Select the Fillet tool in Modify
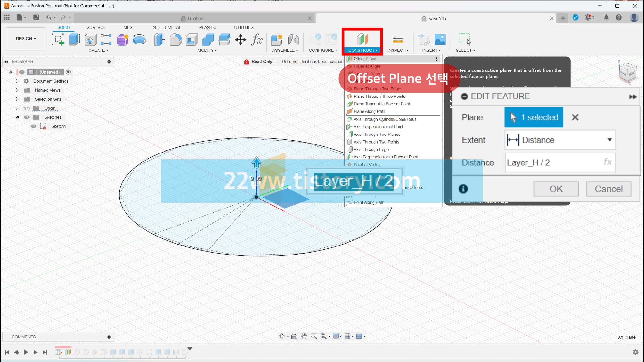Image resolution: width=644 pixels, height=362 pixels. pyautogui.click(x=175, y=40)
